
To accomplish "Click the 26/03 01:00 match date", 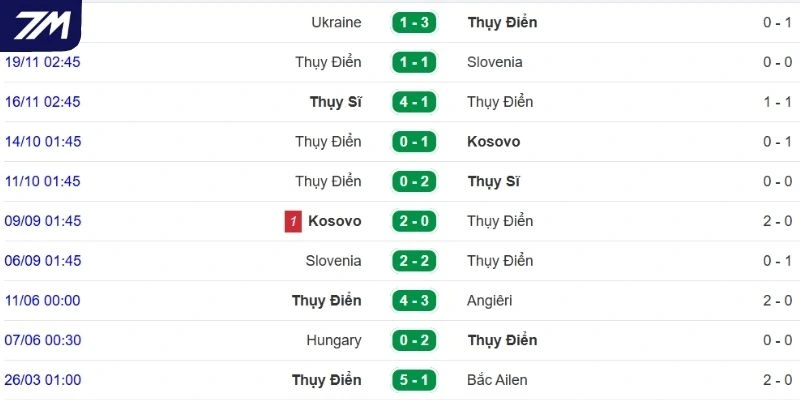I will click(x=43, y=380).
